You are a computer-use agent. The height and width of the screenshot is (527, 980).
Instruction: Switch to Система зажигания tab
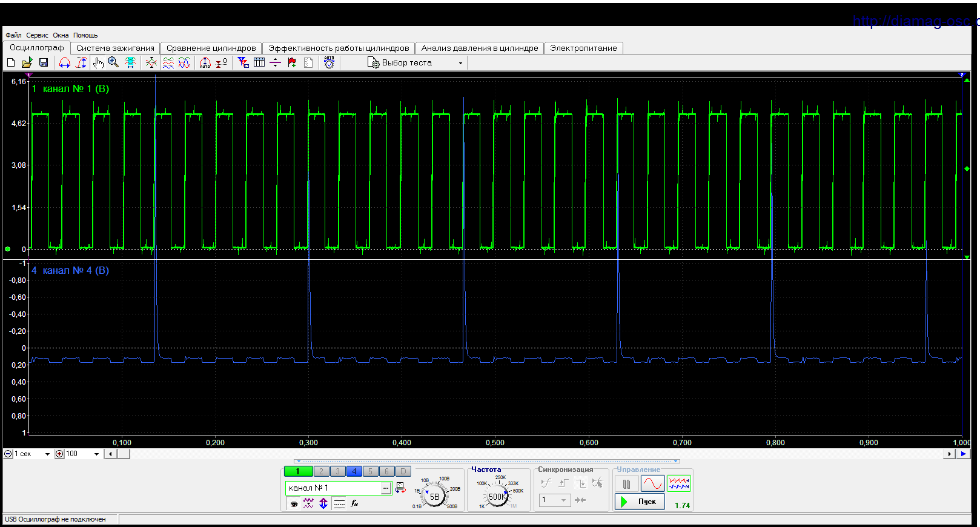pyautogui.click(x=115, y=48)
